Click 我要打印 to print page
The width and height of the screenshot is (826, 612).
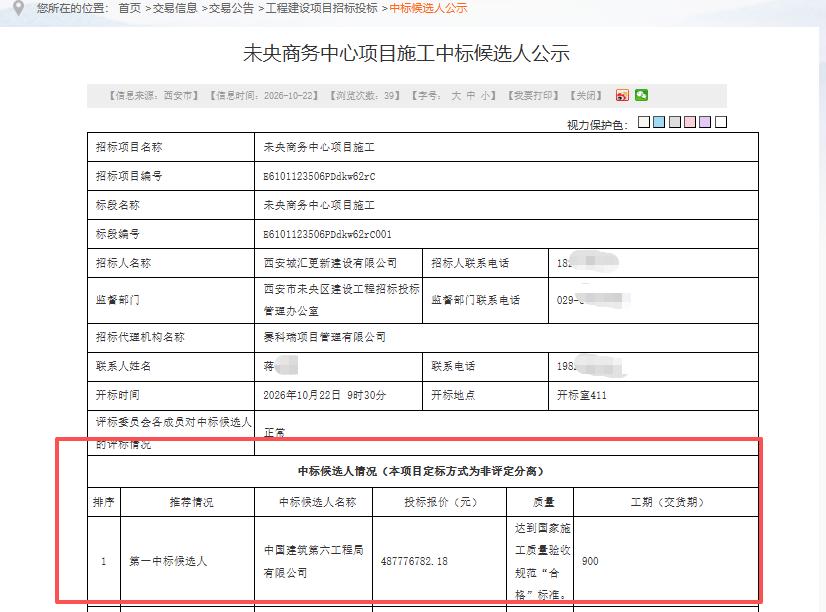coord(533,95)
